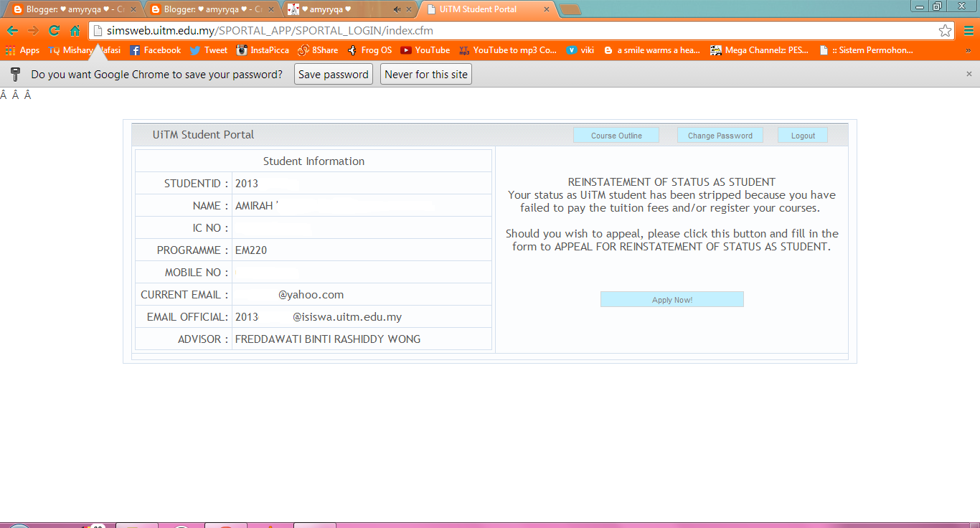The height and width of the screenshot is (528, 980).
Task: Open the Facebook bookmark
Action: point(156,50)
